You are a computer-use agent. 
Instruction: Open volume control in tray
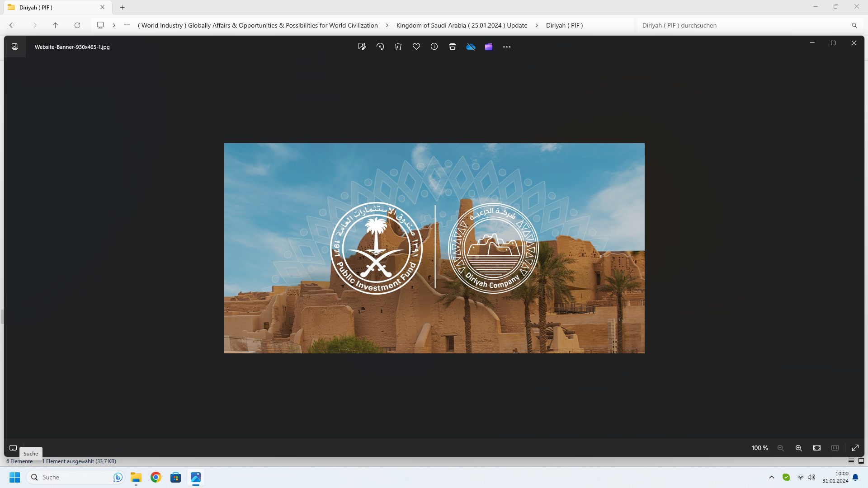tap(812, 477)
